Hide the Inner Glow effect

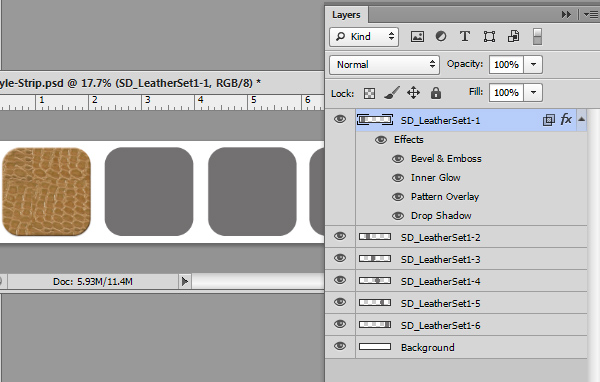tap(398, 178)
